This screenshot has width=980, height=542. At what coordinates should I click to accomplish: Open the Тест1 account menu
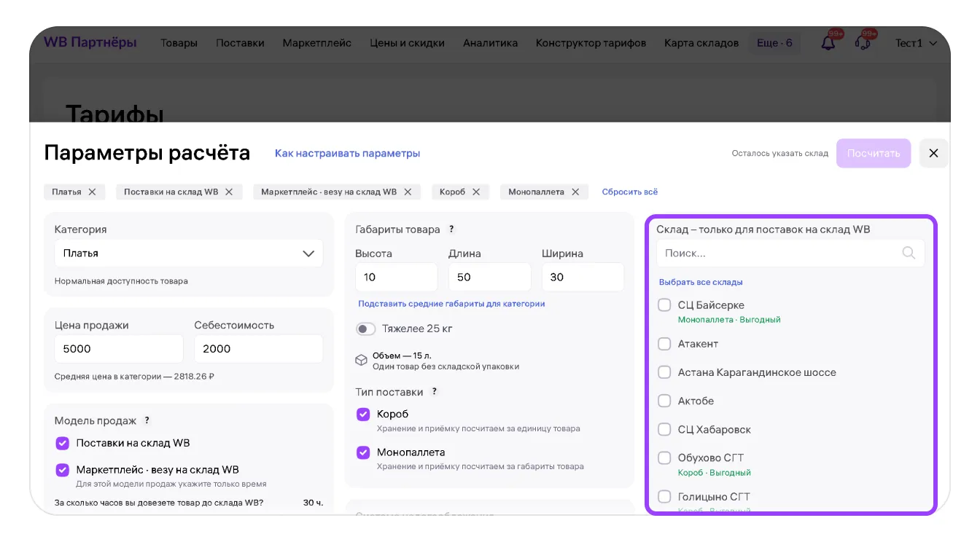pyautogui.click(x=916, y=43)
